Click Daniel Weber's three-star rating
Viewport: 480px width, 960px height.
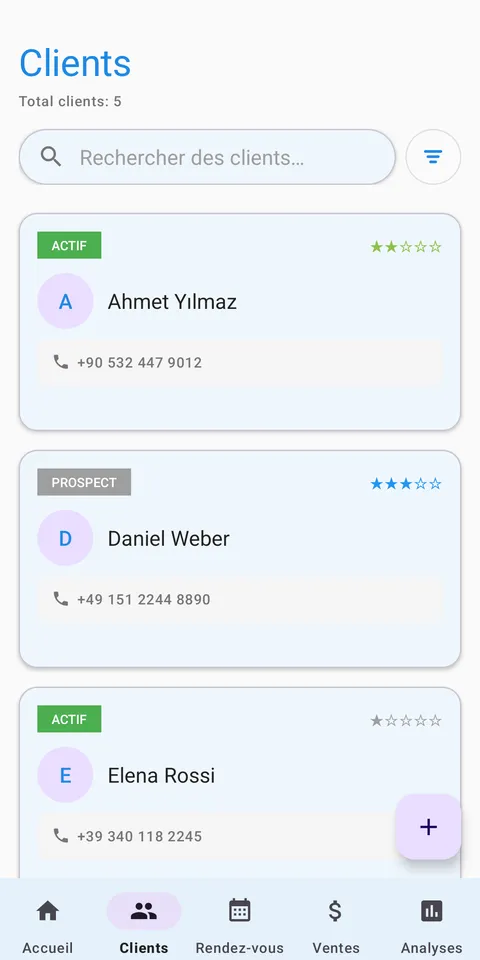click(406, 484)
